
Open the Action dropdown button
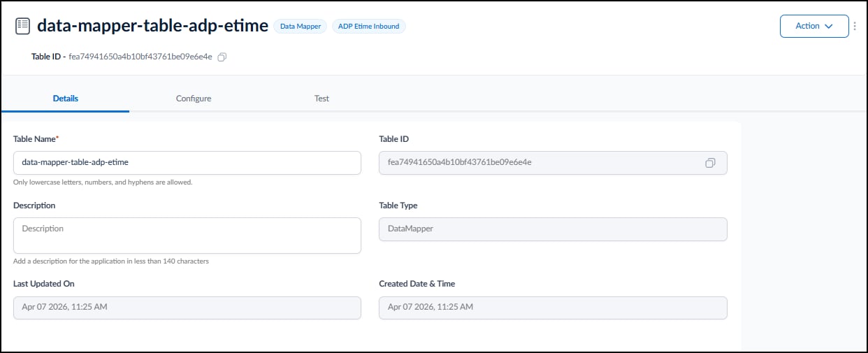pos(814,26)
